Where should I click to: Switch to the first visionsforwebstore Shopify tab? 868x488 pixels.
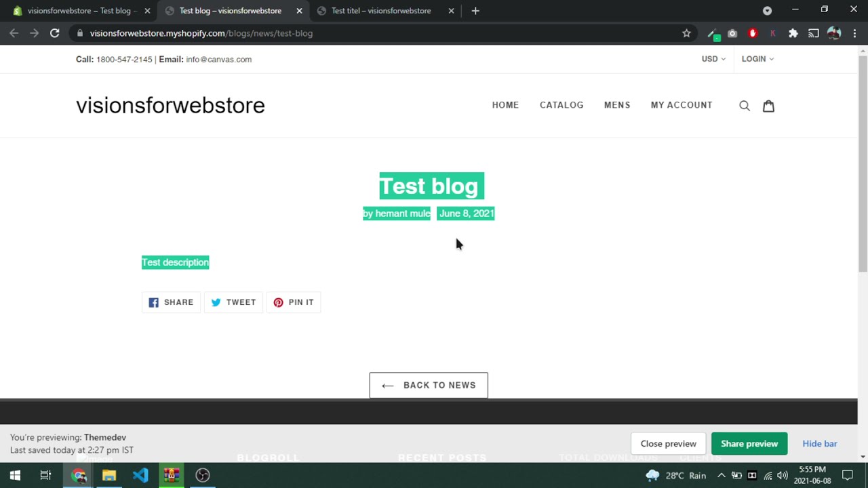[x=79, y=11]
